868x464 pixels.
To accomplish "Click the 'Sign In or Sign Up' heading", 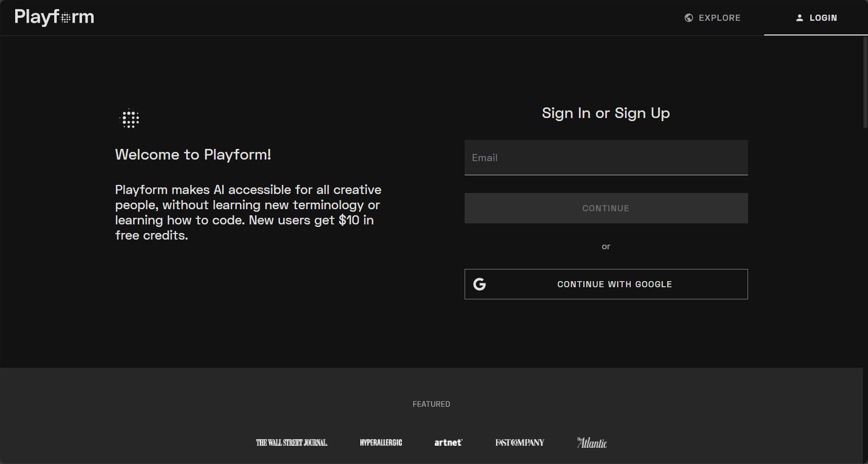I will point(606,113).
